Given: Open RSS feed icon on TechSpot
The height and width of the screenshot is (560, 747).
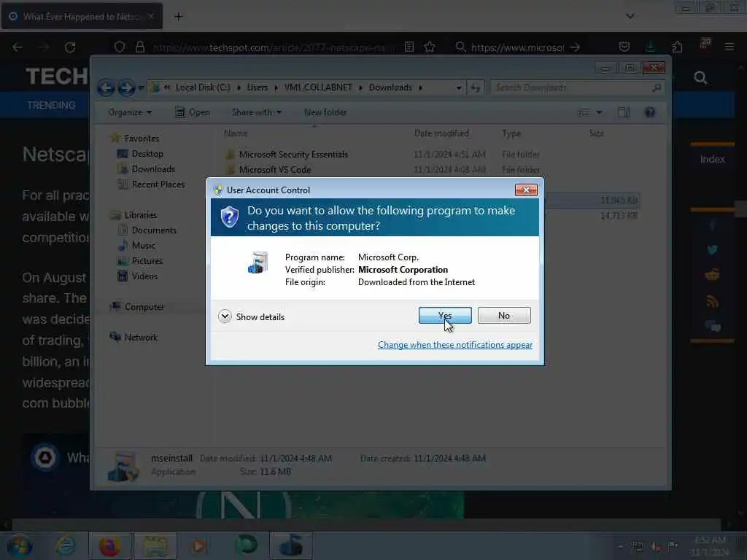Looking at the screenshot, I should [713, 301].
